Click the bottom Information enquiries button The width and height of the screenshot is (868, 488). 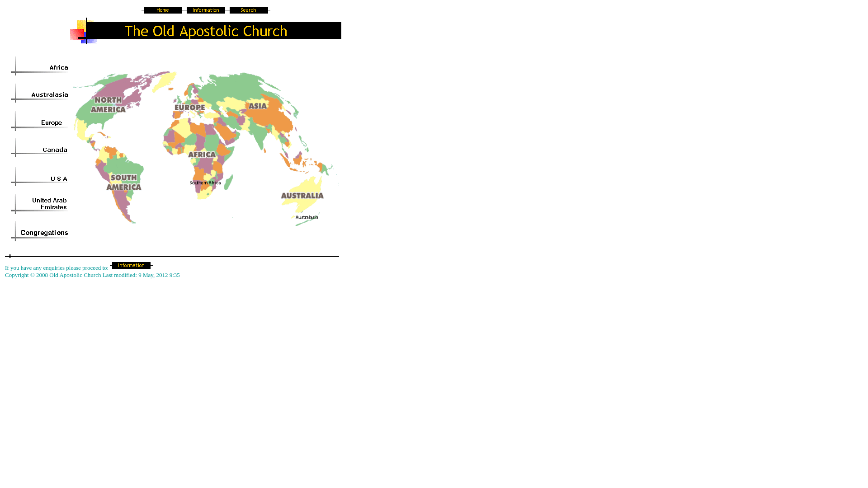pyautogui.click(x=131, y=265)
